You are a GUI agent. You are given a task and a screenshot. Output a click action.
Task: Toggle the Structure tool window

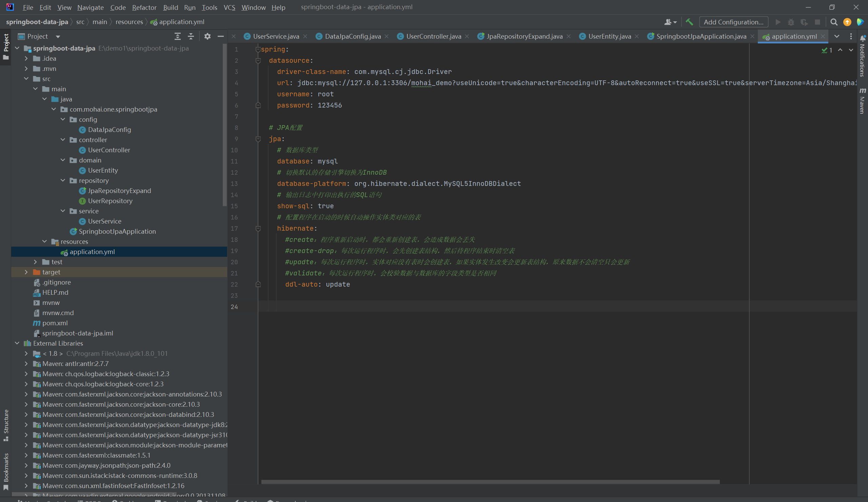[6, 424]
